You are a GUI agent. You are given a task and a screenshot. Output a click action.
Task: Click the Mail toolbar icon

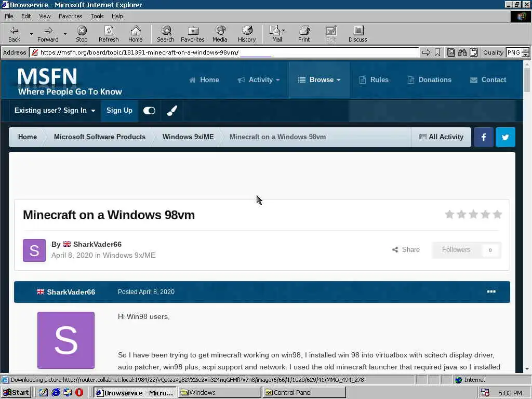[275, 34]
